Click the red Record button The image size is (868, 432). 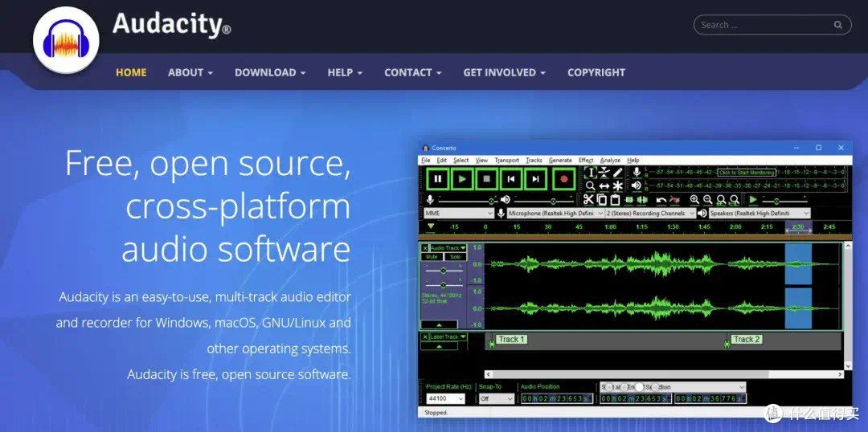(564, 179)
